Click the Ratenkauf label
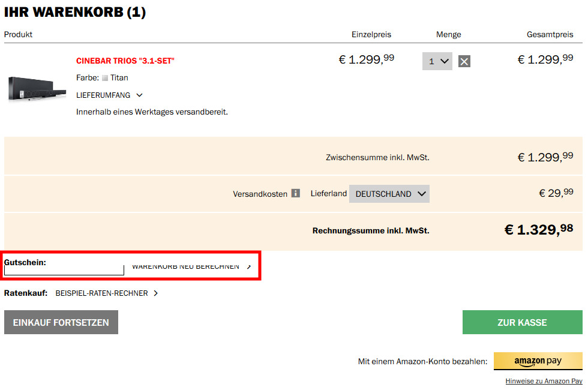This screenshot has width=588, height=390. (x=26, y=293)
